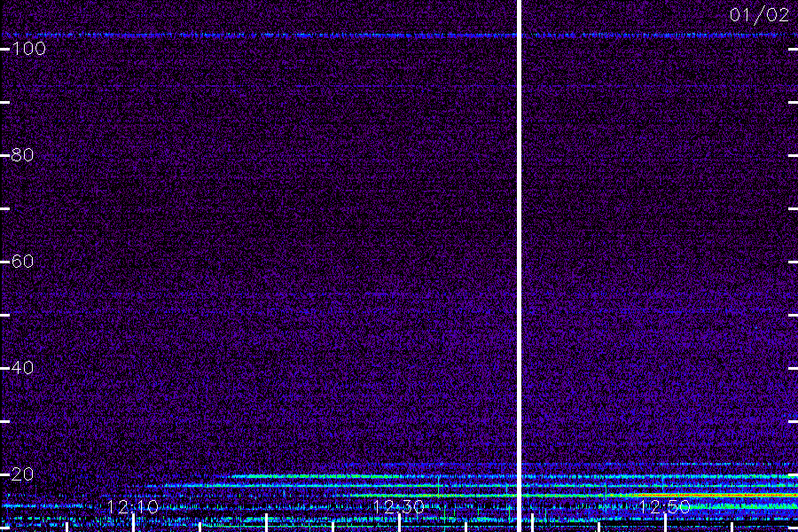Click the 20 frequency axis label
The width and height of the screenshot is (798, 532).
point(22,474)
